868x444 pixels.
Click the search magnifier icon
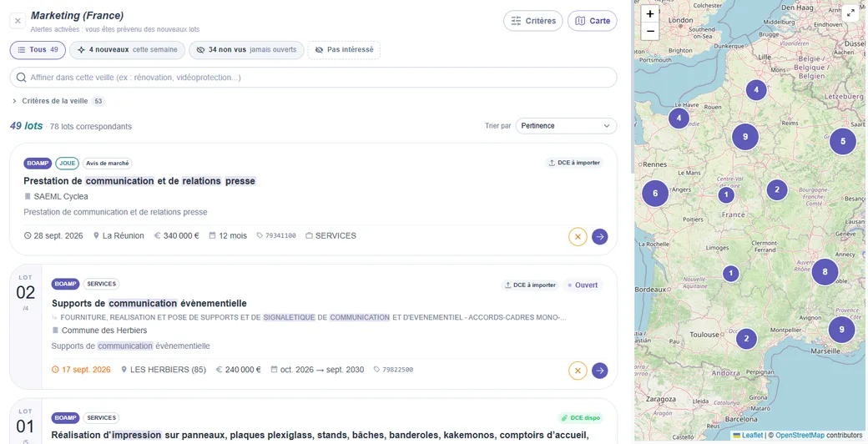tap(22, 78)
